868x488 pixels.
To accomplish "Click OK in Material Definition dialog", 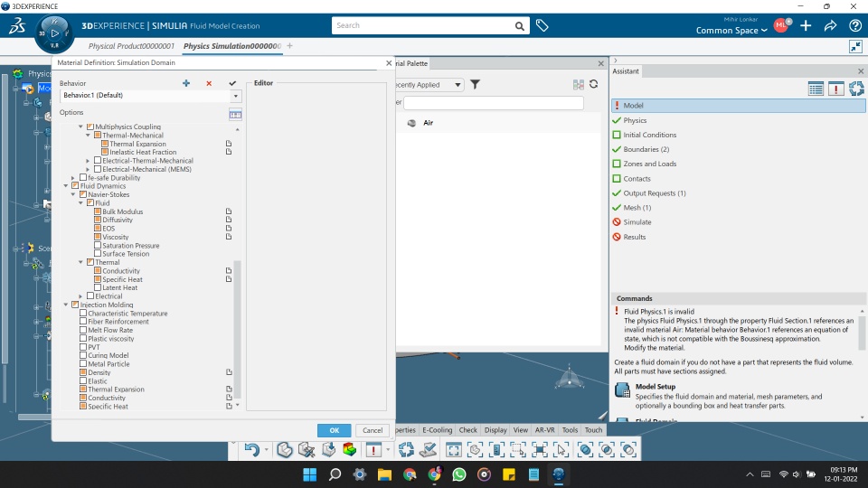I will pos(335,430).
